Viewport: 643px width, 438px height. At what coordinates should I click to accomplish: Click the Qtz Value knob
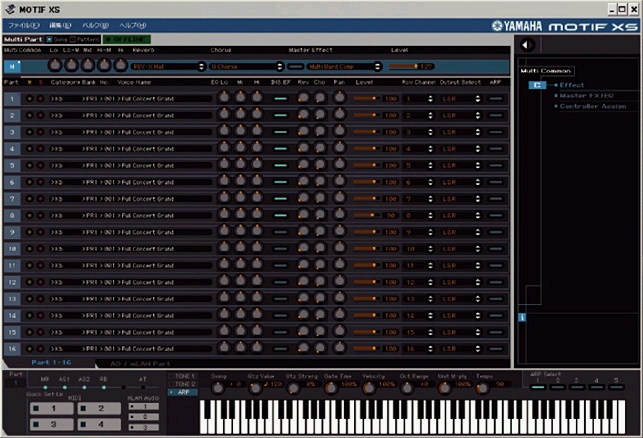tap(255, 388)
